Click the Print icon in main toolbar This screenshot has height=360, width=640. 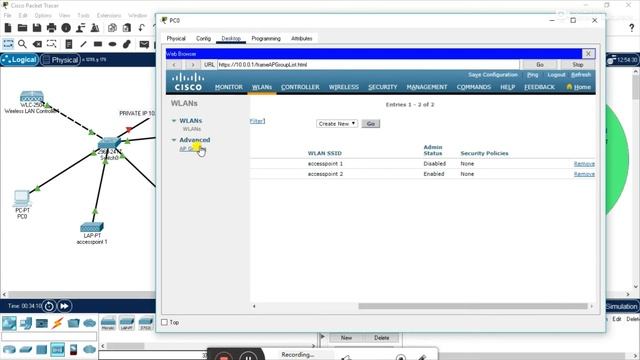51,28
